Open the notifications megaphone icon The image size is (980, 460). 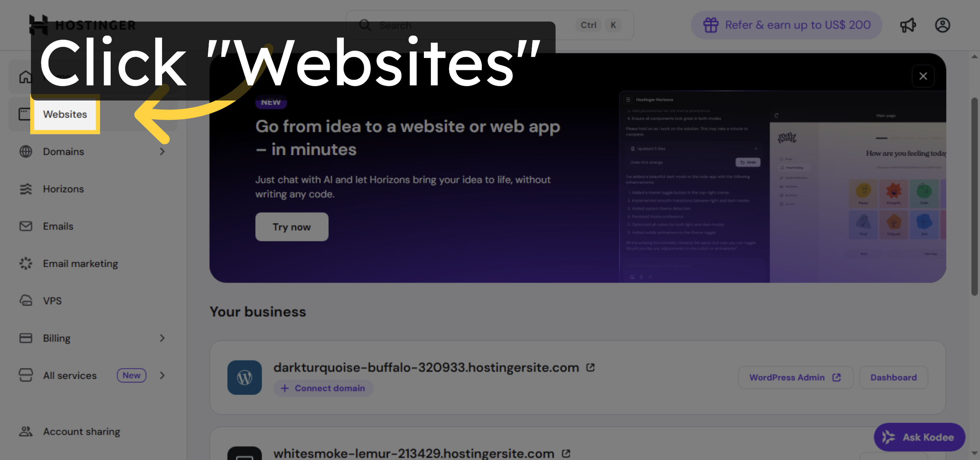coord(908,25)
